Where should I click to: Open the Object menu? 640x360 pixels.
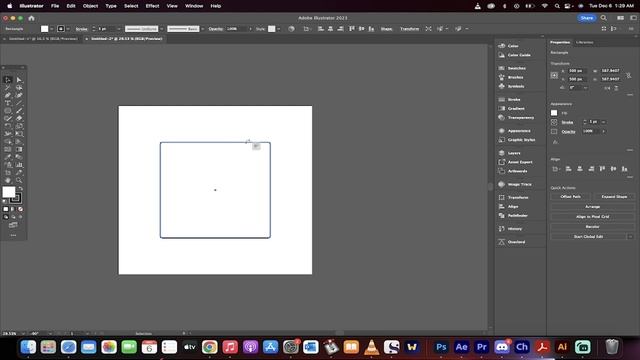[90, 6]
